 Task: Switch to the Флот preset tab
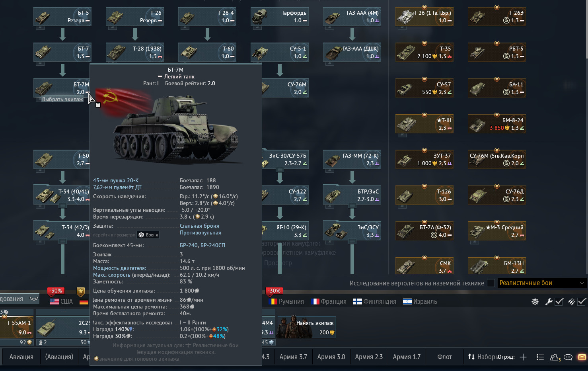[x=444, y=357]
